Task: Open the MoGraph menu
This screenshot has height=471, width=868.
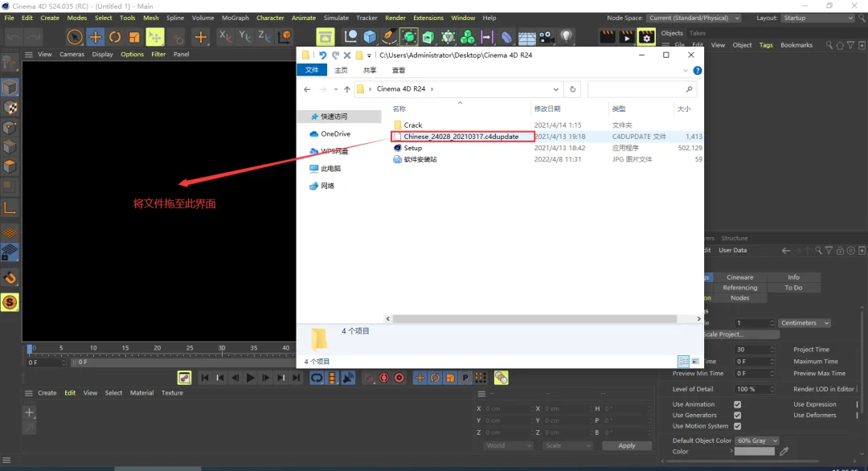Action: [235, 18]
